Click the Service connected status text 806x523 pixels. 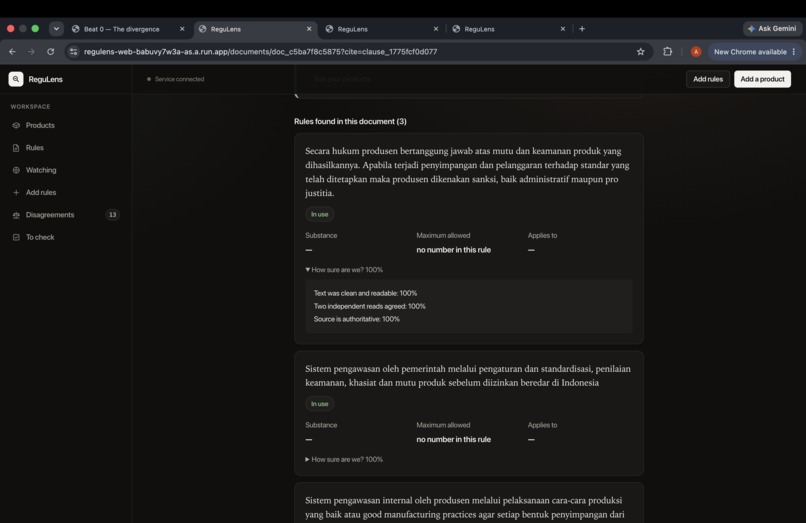179,79
